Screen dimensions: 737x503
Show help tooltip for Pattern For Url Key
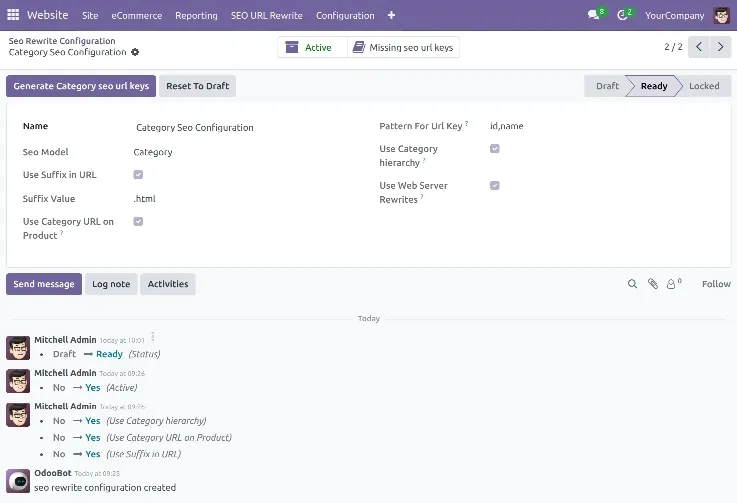[466, 123]
